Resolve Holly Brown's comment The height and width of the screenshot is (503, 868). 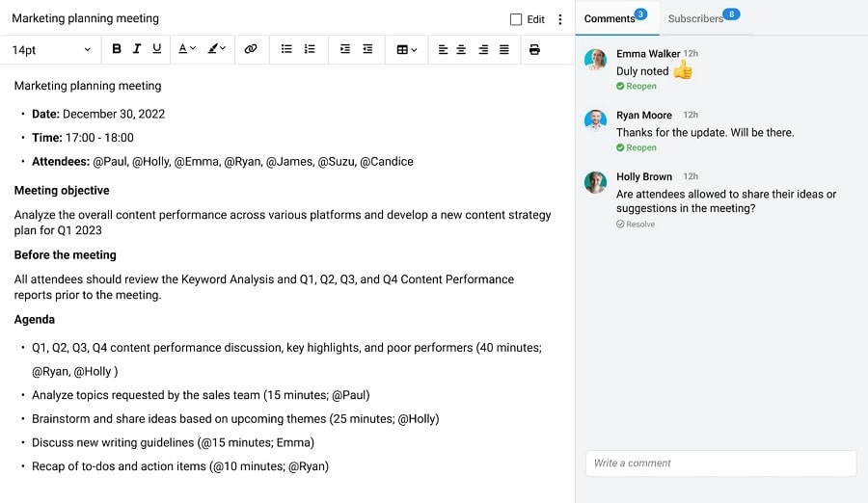click(636, 225)
